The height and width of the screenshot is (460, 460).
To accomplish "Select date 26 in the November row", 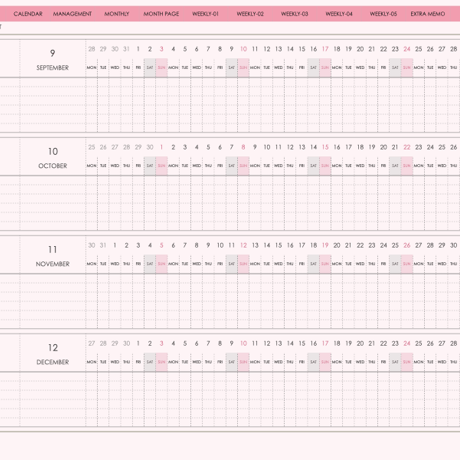I will [407, 245].
